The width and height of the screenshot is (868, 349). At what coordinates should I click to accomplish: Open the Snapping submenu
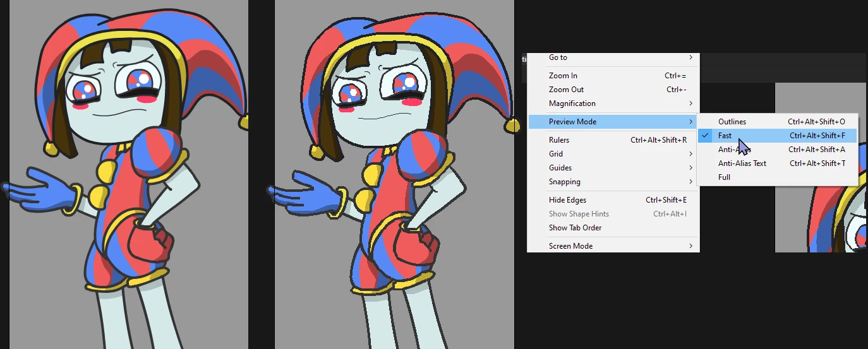click(613, 182)
